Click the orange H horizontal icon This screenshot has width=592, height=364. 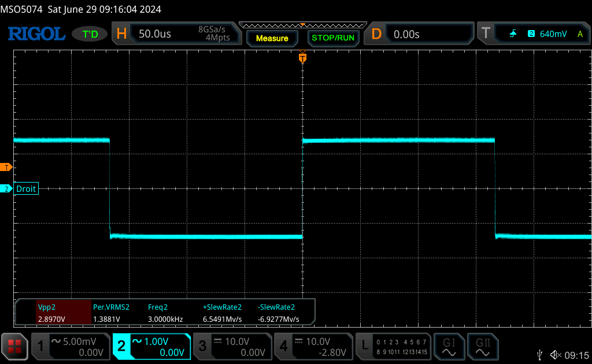pos(121,34)
